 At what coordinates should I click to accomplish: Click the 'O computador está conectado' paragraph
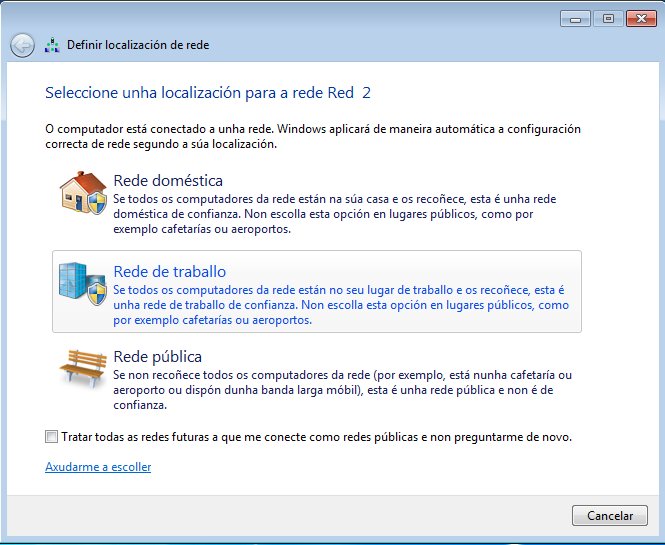(x=313, y=136)
